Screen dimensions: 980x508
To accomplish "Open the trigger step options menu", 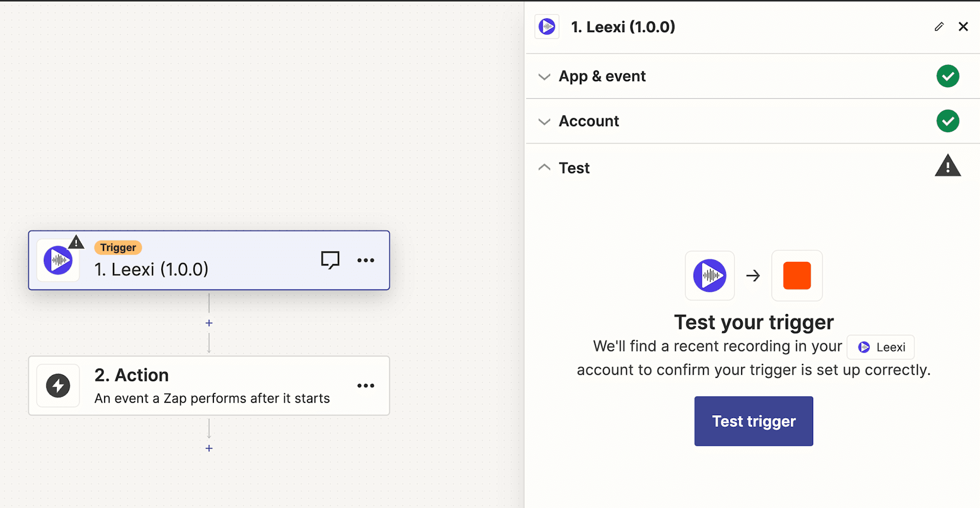I will [x=365, y=260].
